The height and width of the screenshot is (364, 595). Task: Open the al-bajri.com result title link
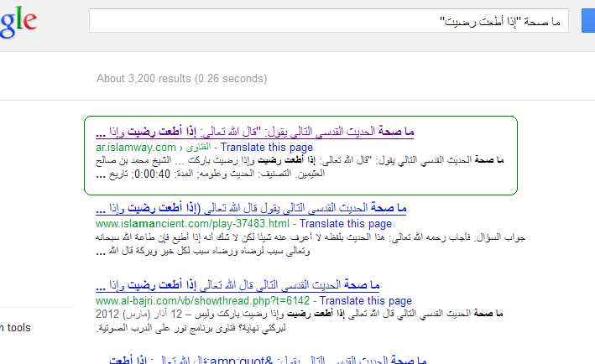237,285
